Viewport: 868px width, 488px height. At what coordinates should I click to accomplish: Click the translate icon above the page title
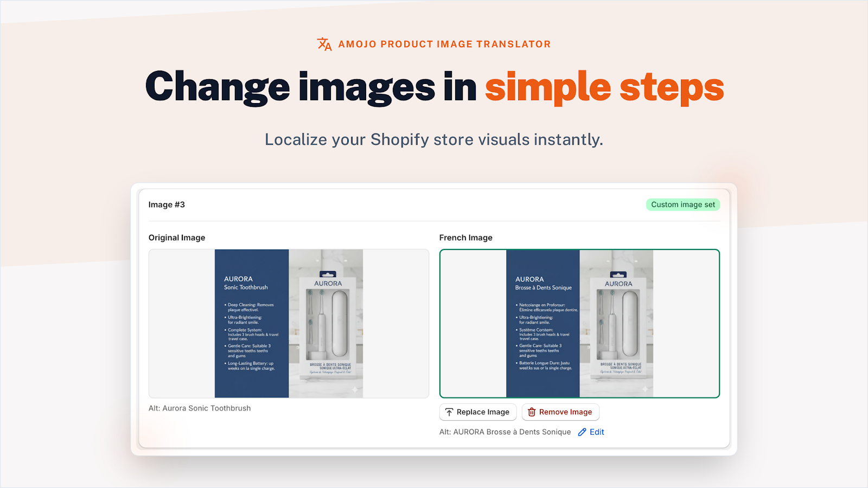point(323,43)
